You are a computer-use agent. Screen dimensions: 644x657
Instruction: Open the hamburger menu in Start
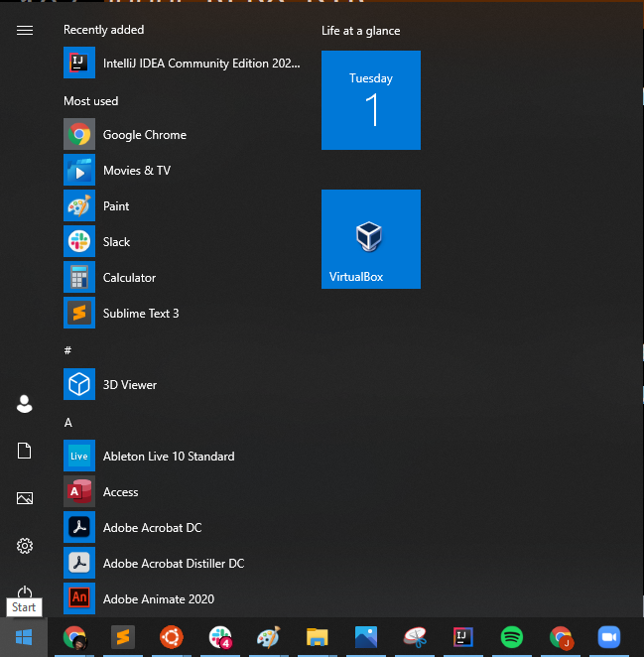click(x=25, y=31)
